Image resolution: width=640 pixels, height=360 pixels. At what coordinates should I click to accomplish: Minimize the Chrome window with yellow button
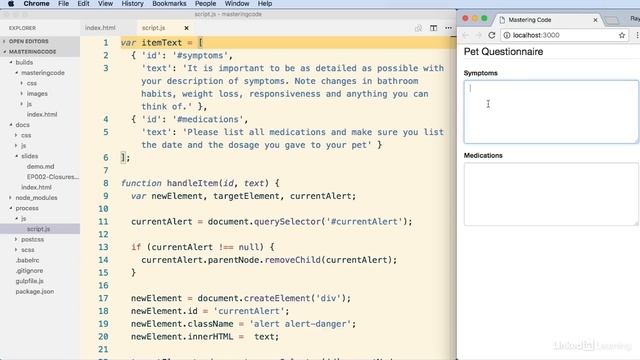tap(475, 18)
